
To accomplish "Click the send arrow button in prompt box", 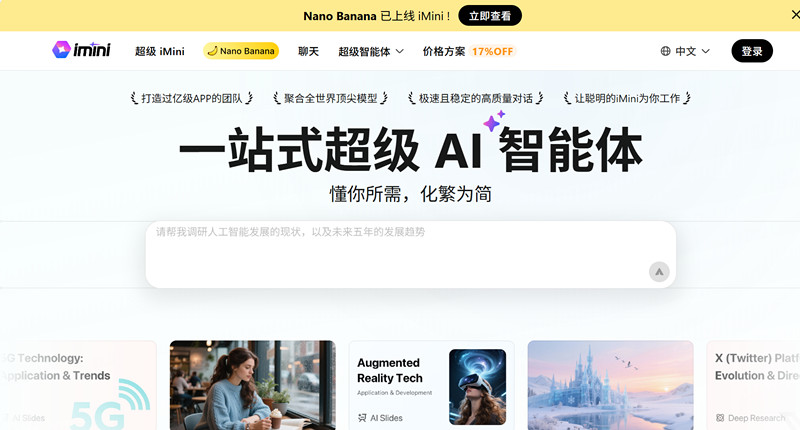I will click(659, 272).
